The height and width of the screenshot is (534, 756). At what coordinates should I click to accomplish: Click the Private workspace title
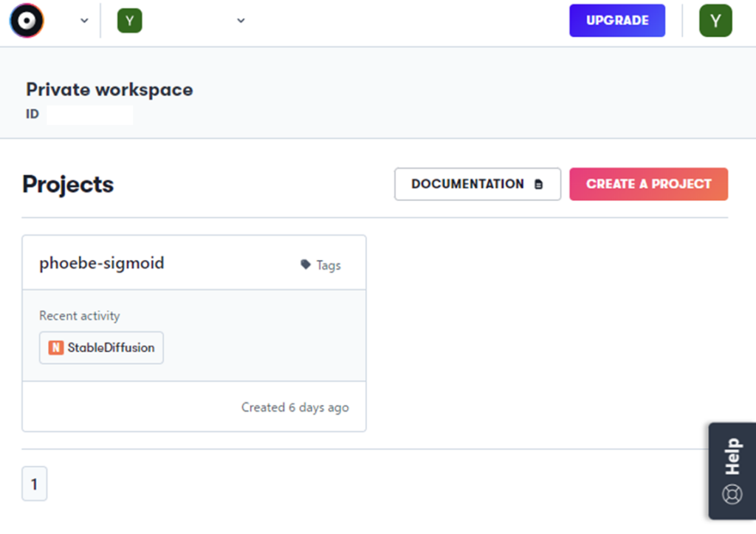(109, 90)
